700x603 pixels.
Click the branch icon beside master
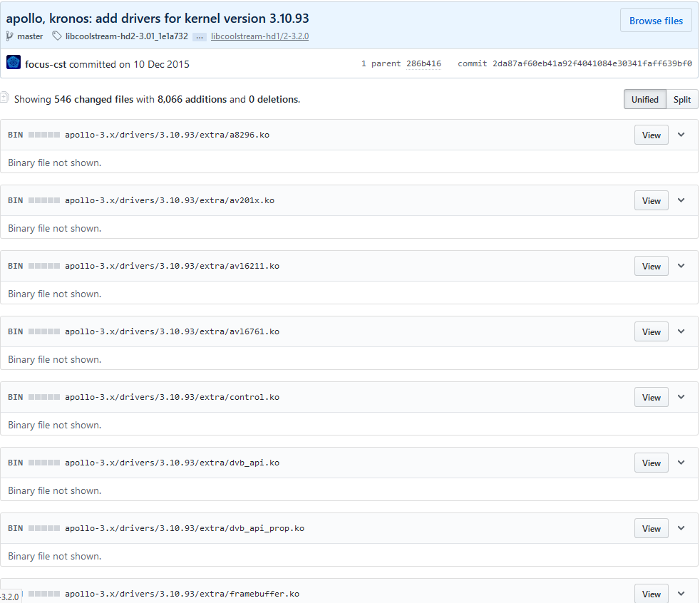coord(10,36)
